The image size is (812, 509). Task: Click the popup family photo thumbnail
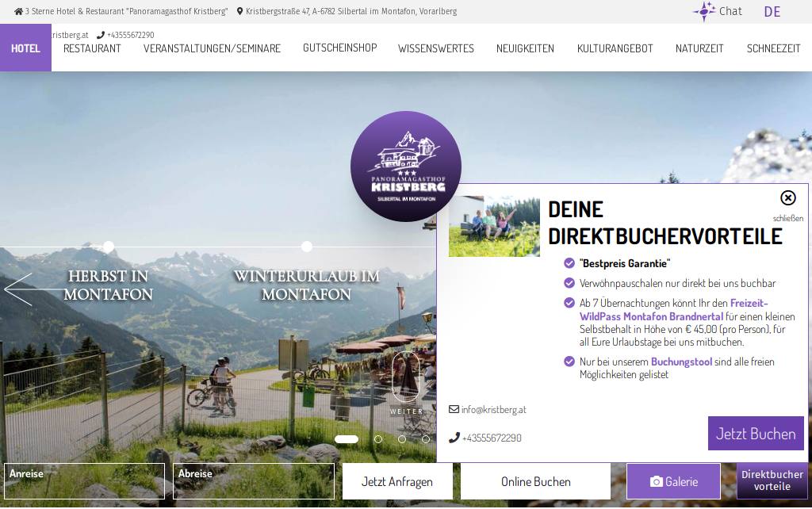coord(494,226)
